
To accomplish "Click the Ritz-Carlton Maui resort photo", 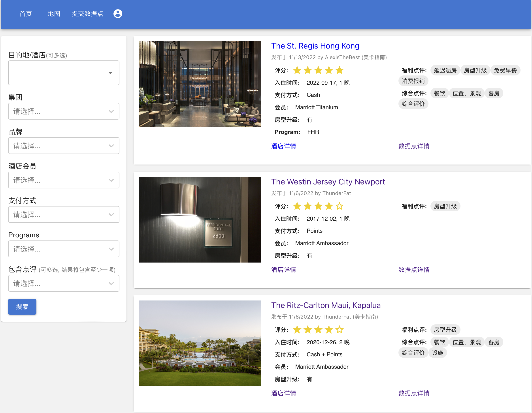I will click(x=200, y=343).
